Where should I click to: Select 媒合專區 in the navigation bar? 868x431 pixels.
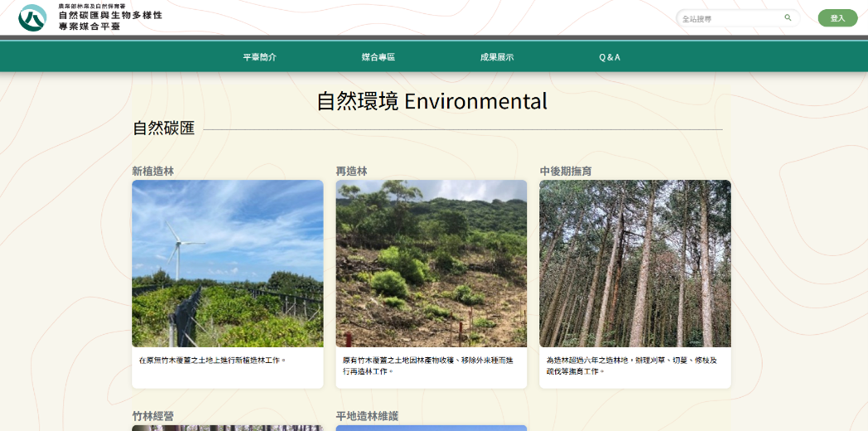378,57
